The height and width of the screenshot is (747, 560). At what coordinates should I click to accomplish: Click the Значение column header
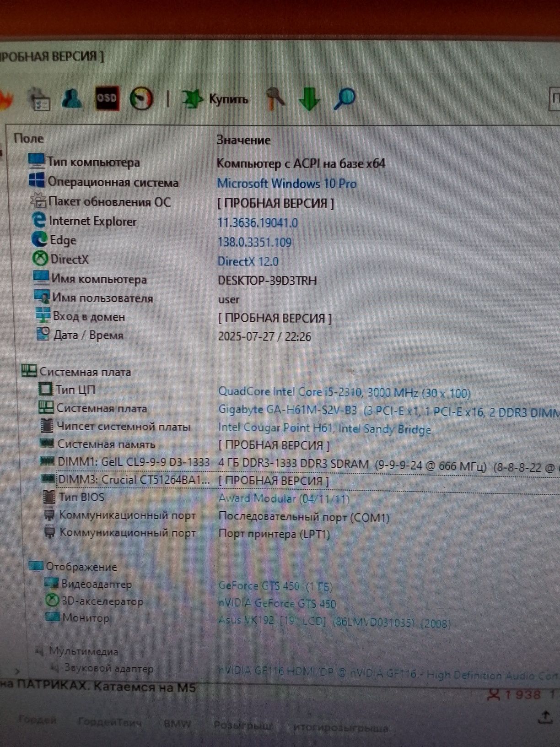pyautogui.click(x=243, y=140)
